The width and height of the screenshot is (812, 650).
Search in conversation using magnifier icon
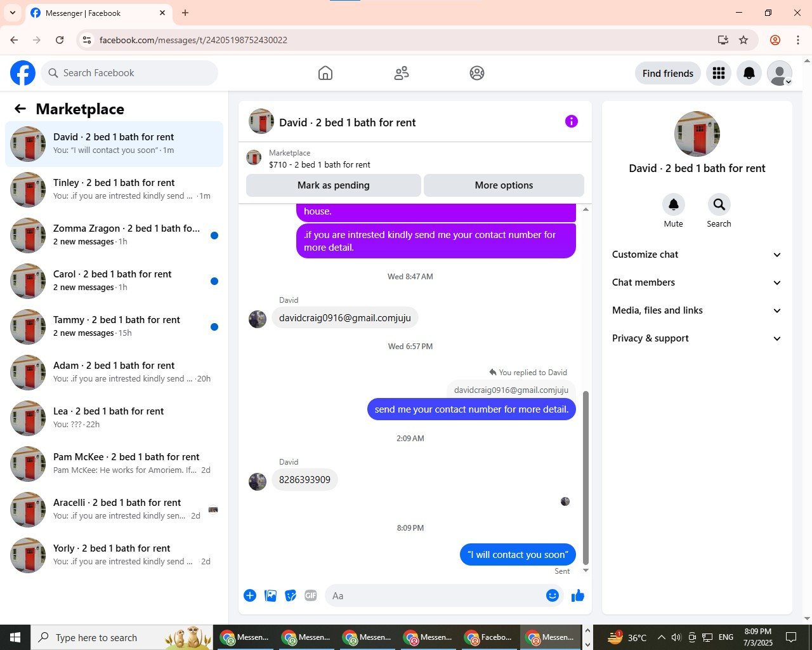coord(719,204)
